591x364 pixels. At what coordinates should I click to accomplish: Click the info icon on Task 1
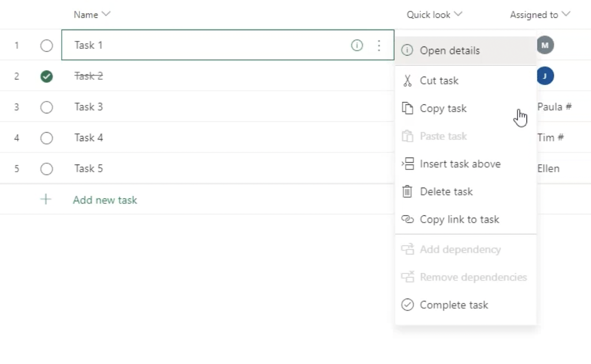(357, 45)
